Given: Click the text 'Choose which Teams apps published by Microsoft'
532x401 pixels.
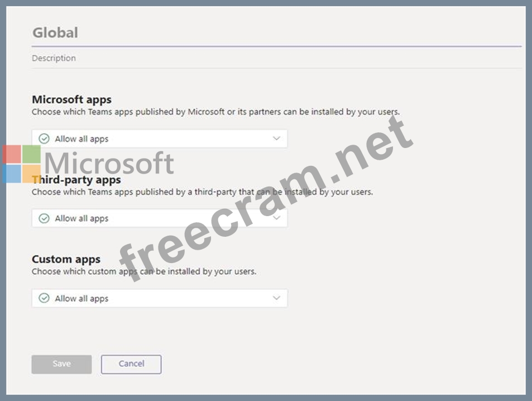Looking at the screenshot, I should (x=128, y=112).
